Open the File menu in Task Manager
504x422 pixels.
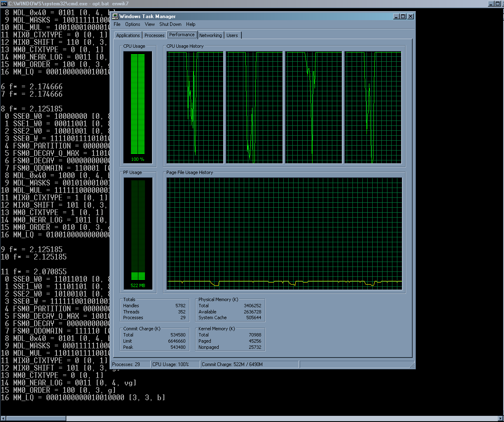[117, 24]
